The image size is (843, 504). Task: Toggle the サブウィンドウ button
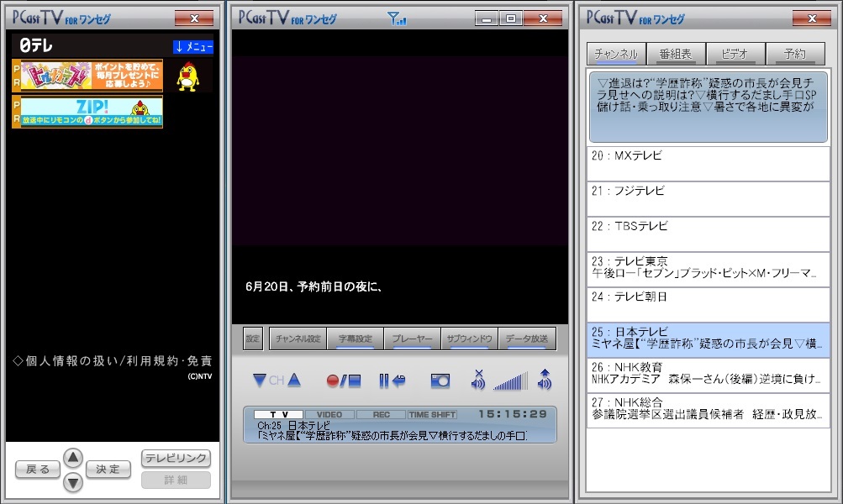tap(470, 339)
